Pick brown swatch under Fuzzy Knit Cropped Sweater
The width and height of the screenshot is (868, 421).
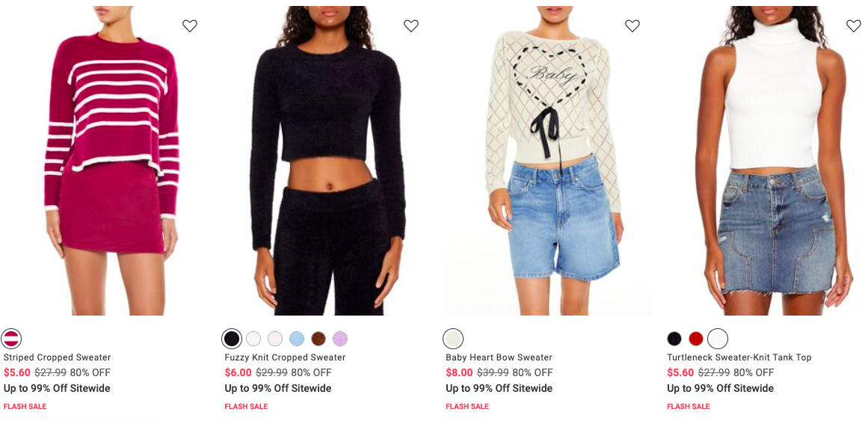coord(318,339)
